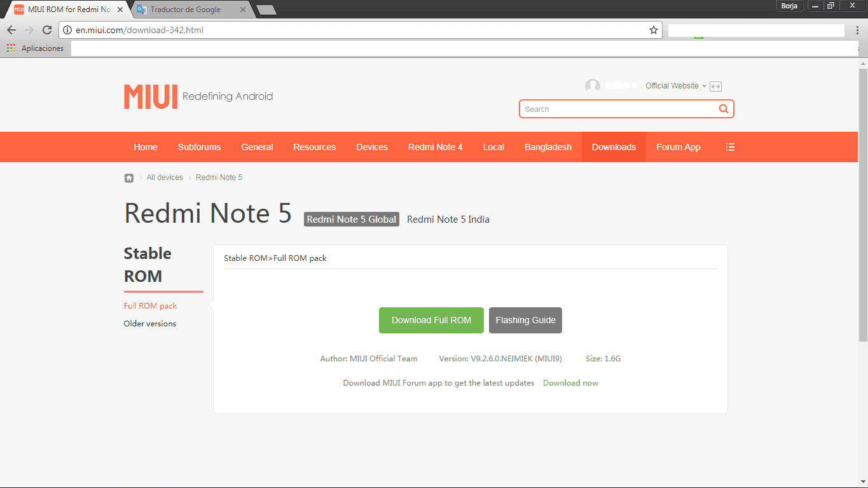Click the user avatar icon
The width and height of the screenshot is (868, 488).
tap(593, 86)
